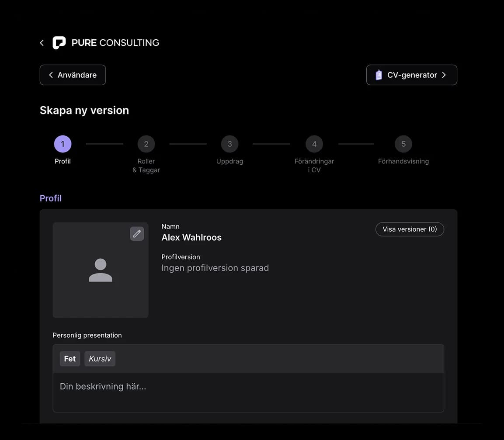Screen dimensions: 504x440
Task: Go to step 3 Uppdrag
Action: tap(230, 144)
